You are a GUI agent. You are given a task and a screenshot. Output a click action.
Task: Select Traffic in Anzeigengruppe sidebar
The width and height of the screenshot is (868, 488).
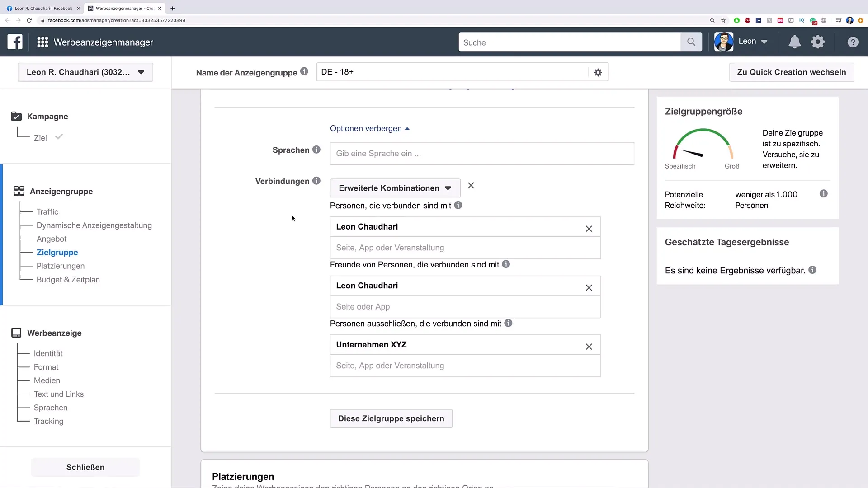coord(47,211)
